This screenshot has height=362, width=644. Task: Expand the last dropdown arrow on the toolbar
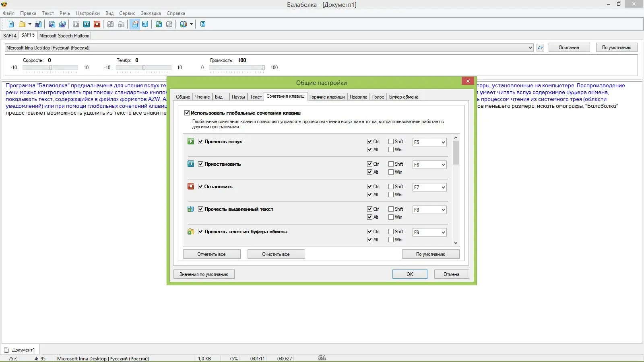pos(191,24)
